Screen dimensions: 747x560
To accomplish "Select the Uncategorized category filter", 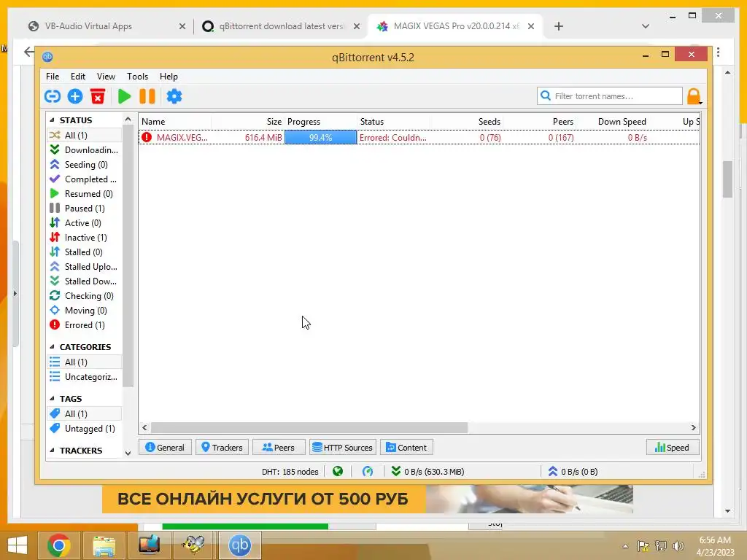I will (x=85, y=377).
